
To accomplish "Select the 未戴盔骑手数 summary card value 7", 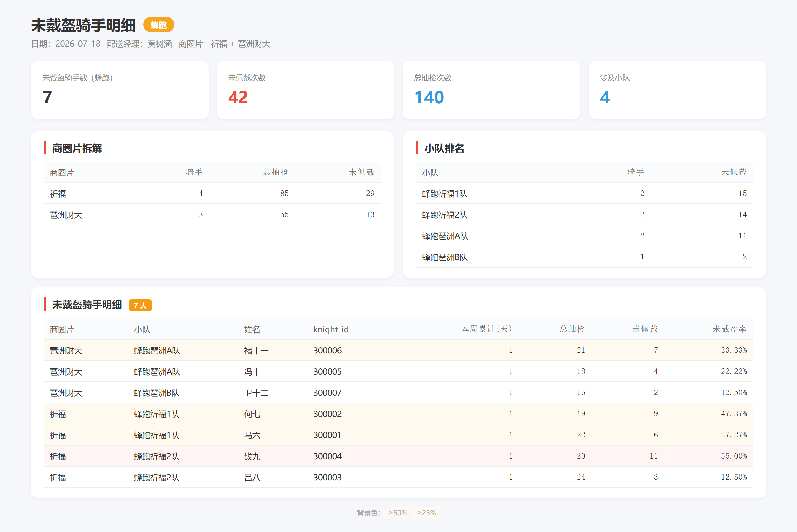I will coord(47,97).
